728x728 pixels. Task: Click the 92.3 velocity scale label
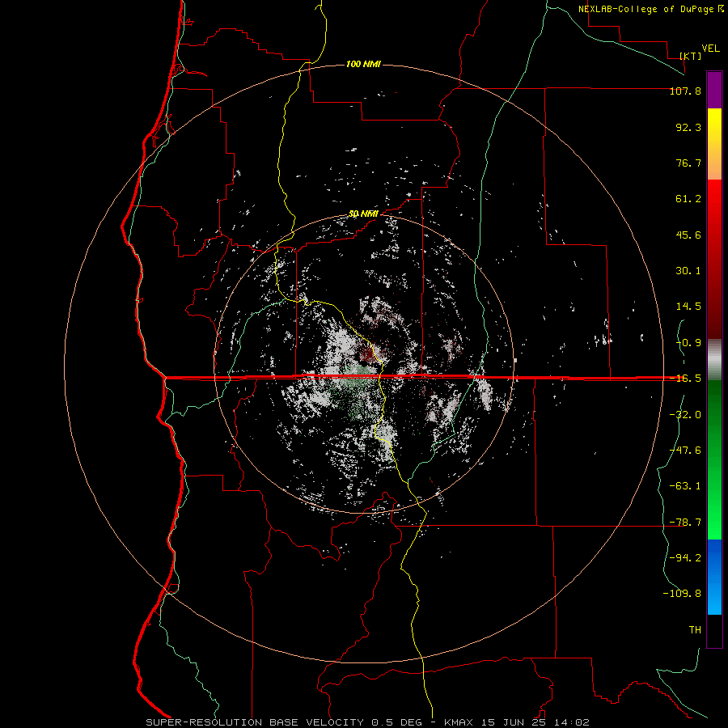688,127
